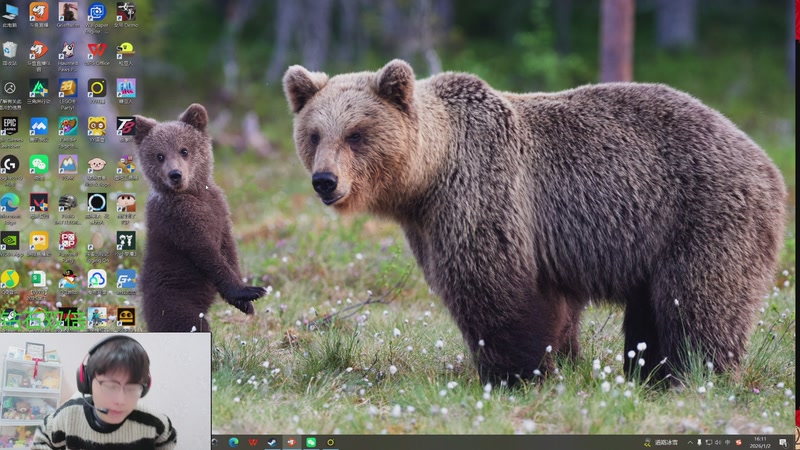
Task: Open the volume tray icon
Action: pos(718,442)
